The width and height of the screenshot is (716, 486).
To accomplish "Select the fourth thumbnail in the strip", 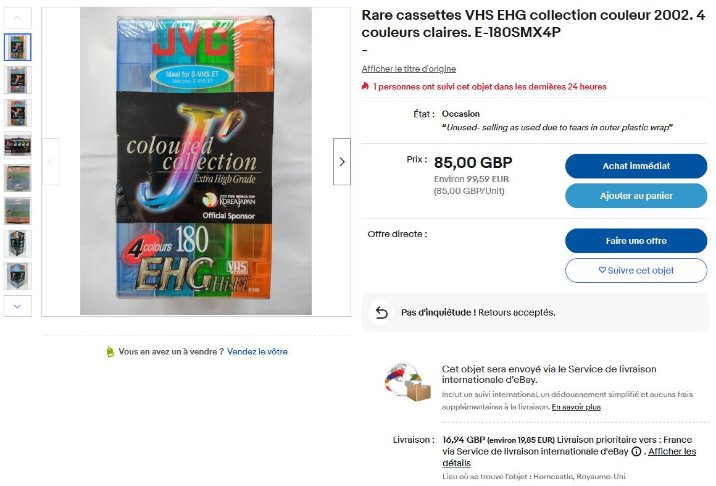I will pyautogui.click(x=18, y=145).
